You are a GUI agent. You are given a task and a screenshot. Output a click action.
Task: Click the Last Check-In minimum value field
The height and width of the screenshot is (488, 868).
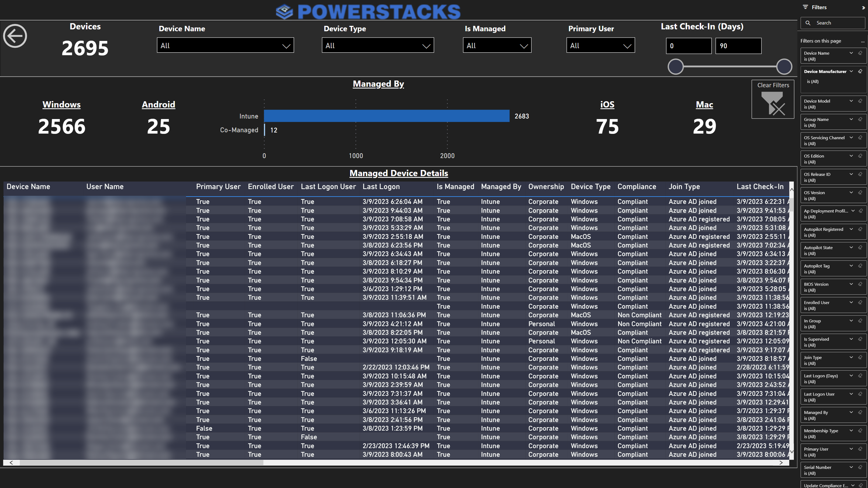[x=688, y=46]
